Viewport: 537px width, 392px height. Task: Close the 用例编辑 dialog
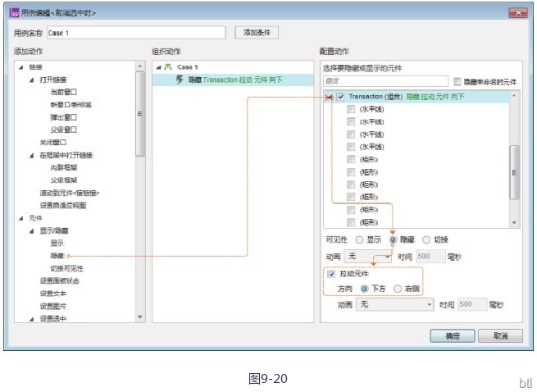tap(517, 13)
